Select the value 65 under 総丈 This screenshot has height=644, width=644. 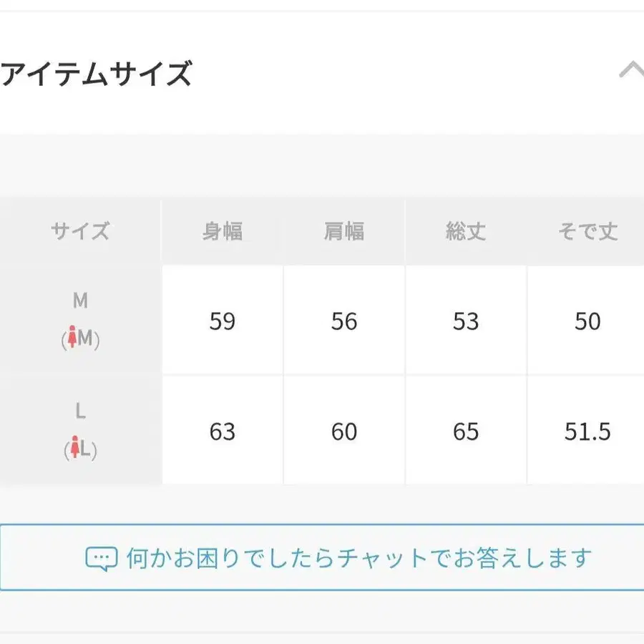coord(466,433)
